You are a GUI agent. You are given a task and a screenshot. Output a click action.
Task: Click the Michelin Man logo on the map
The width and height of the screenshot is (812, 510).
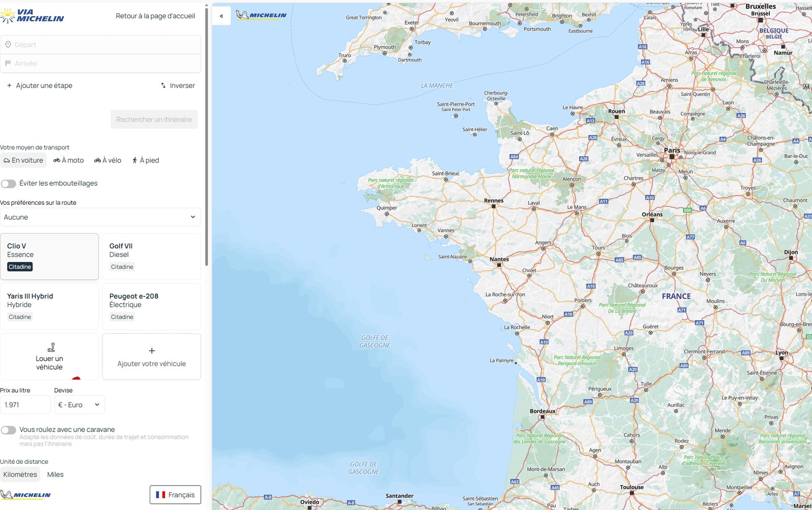pyautogui.click(x=243, y=15)
